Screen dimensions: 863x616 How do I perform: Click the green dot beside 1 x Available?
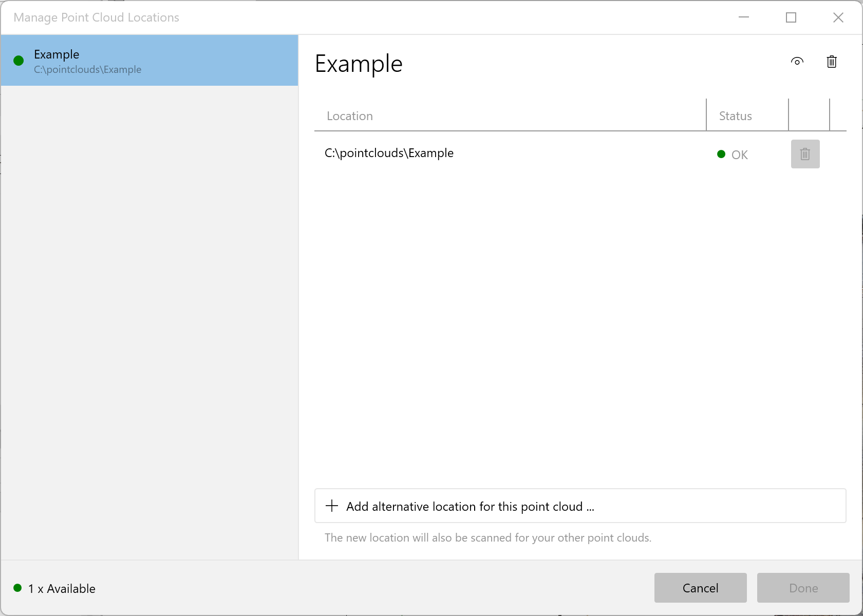coord(17,588)
